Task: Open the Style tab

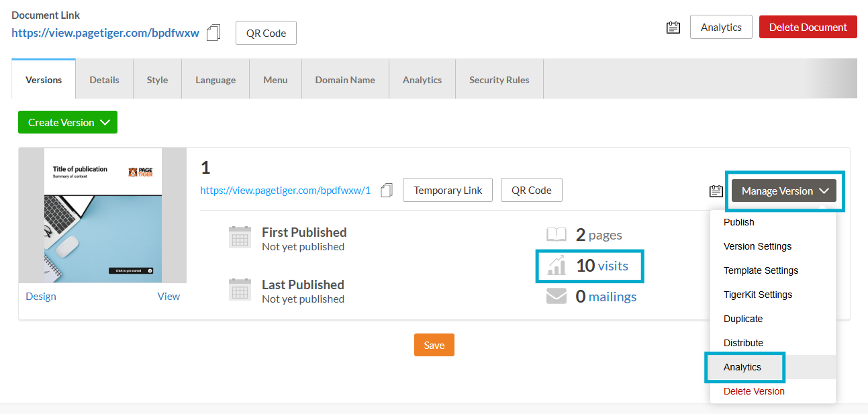Action: (x=157, y=80)
